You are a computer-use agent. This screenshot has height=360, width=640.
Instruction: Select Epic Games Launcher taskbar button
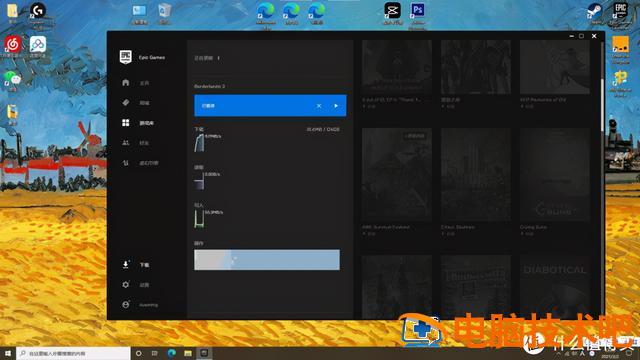tap(204, 353)
